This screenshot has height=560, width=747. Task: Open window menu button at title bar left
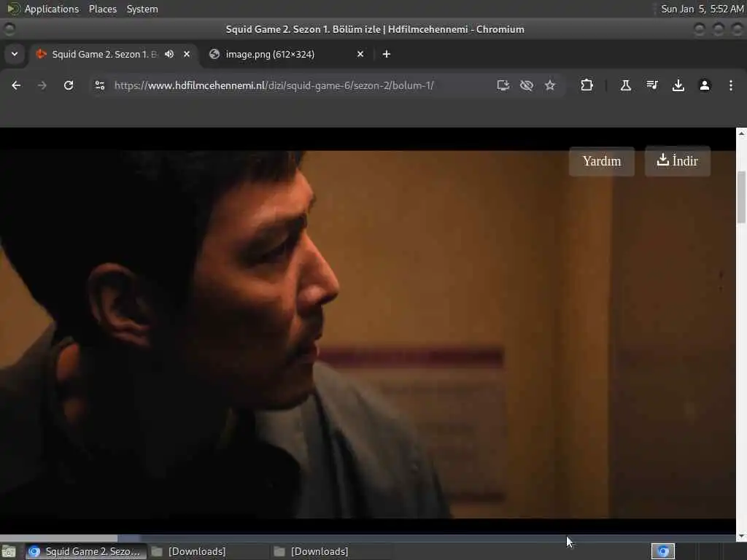click(9, 29)
